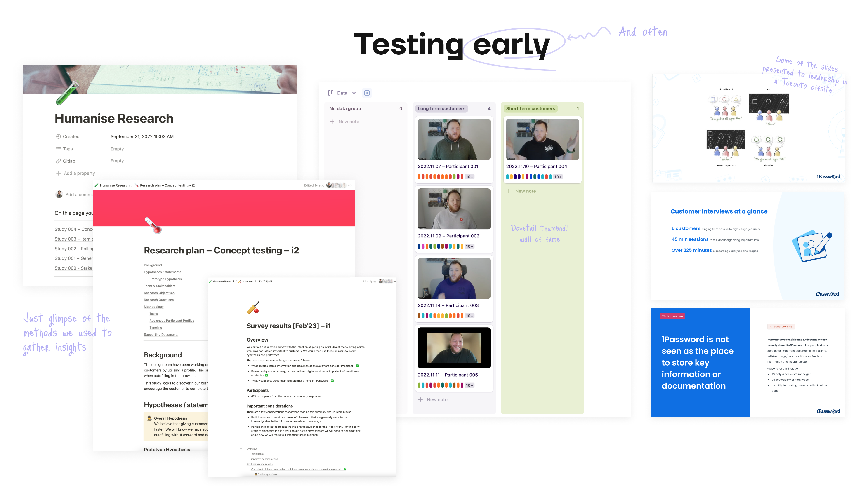Click the clock icon next to Created
This screenshot has height=488, width=868.
click(58, 136)
